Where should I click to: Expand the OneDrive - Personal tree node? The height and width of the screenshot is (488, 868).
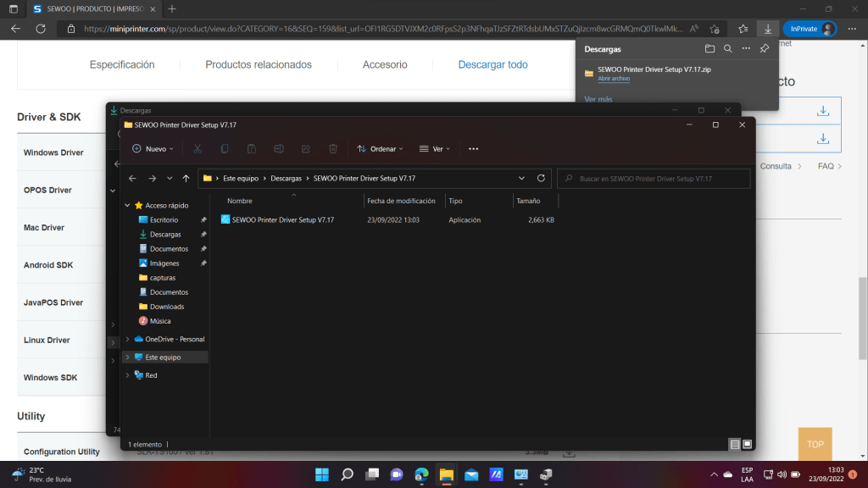coord(127,339)
